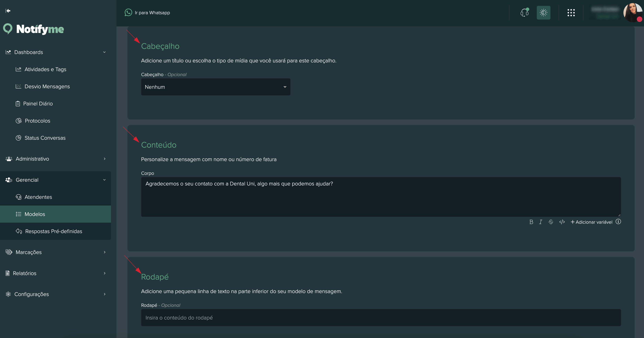Open the user profile avatar

[x=633, y=13]
